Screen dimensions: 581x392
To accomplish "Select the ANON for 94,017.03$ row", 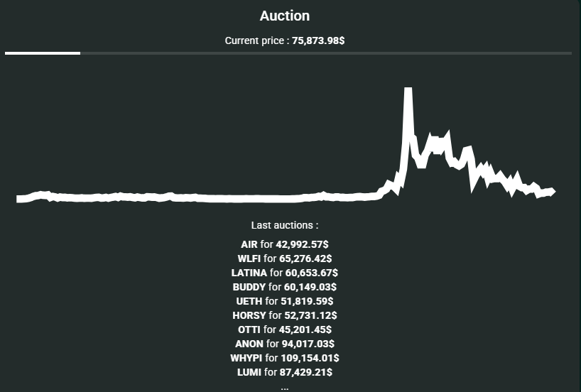I will pos(284,344).
